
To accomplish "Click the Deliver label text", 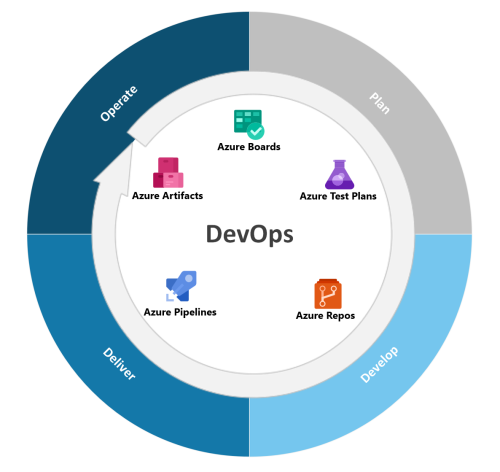I will pyautogui.click(x=119, y=364).
